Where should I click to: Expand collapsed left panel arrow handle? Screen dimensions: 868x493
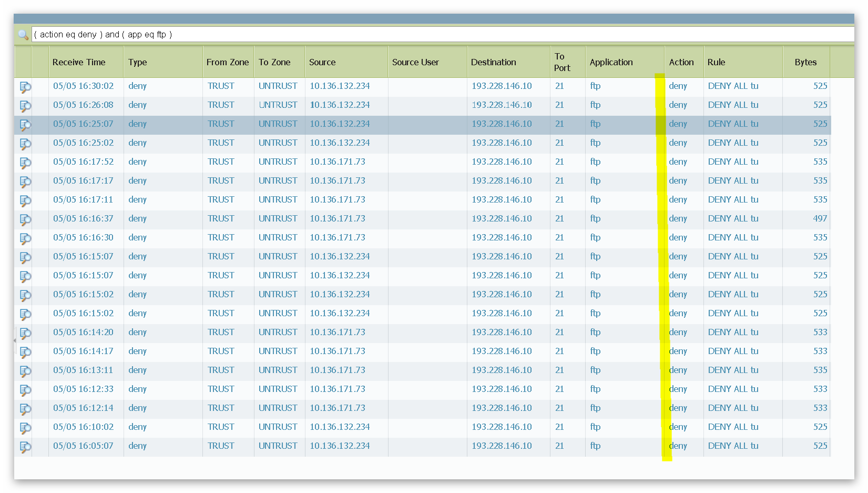tap(15, 340)
